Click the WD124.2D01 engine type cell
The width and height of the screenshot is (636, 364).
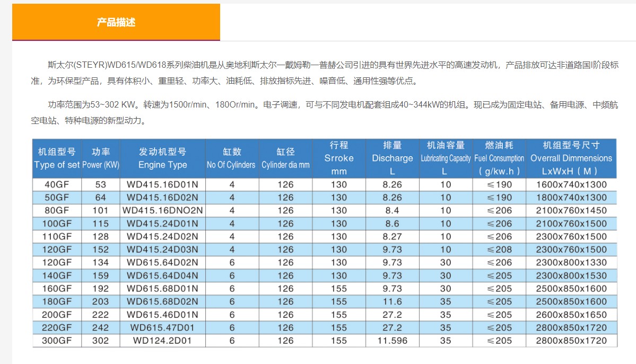[163, 340]
